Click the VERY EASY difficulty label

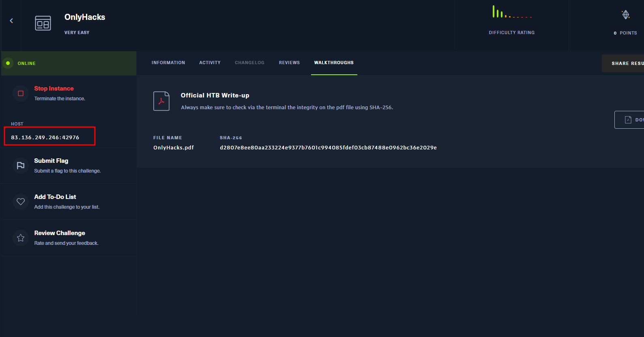click(77, 32)
